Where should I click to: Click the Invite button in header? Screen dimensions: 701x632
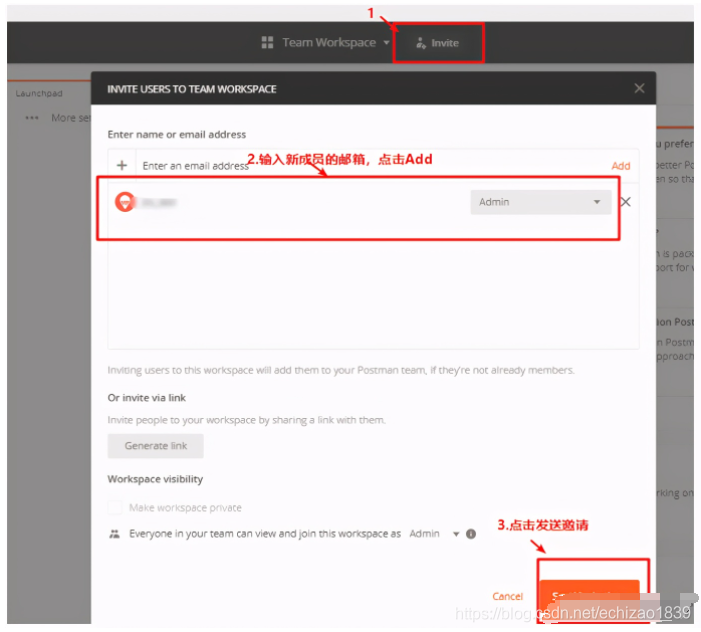coord(438,43)
